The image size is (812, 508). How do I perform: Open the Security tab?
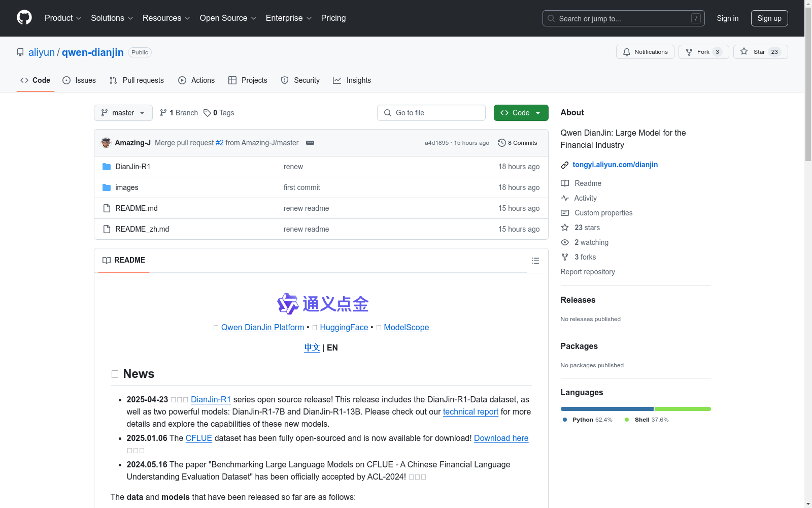(300, 80)
